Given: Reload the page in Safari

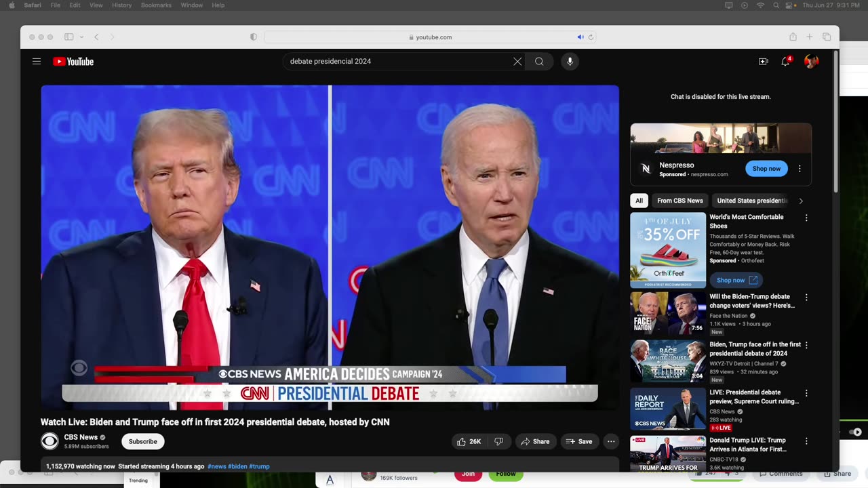Looking at the screenshot, I should coord(591,37).
